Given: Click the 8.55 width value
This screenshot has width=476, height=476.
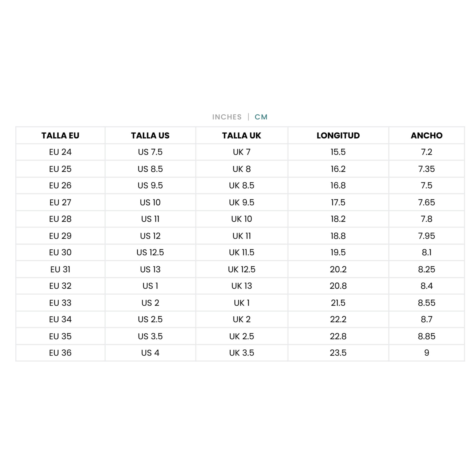Looking at the screenshot, I should (427, 303).
